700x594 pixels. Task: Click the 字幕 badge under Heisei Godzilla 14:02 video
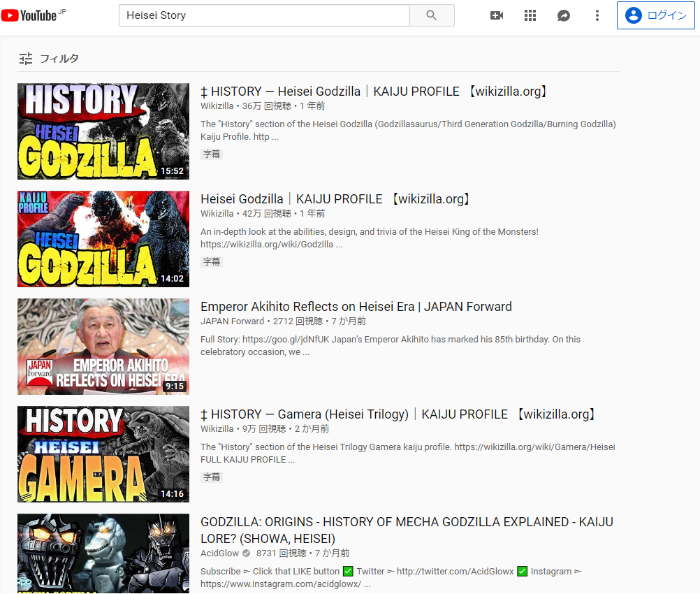pyautogui.click(x=212, y=262)
